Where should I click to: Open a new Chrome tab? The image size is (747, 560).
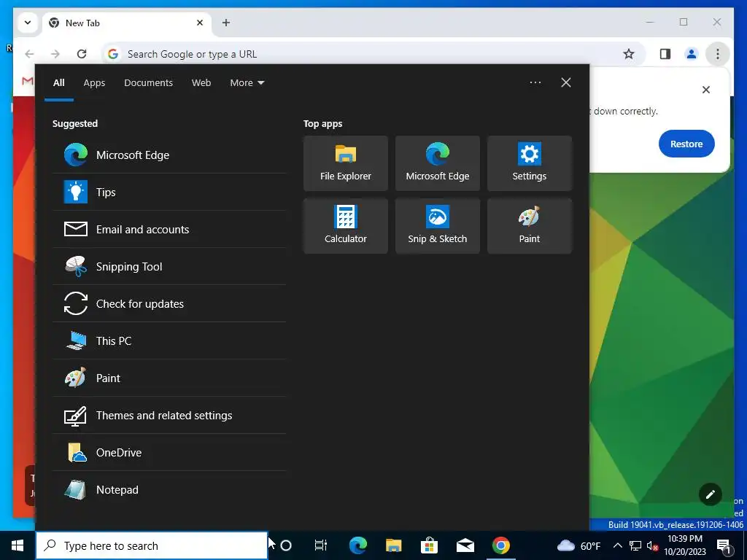[226, 23]
